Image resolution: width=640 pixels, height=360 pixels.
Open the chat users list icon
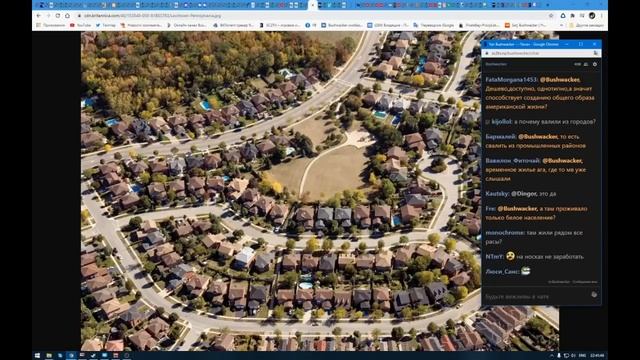point(586,64)
